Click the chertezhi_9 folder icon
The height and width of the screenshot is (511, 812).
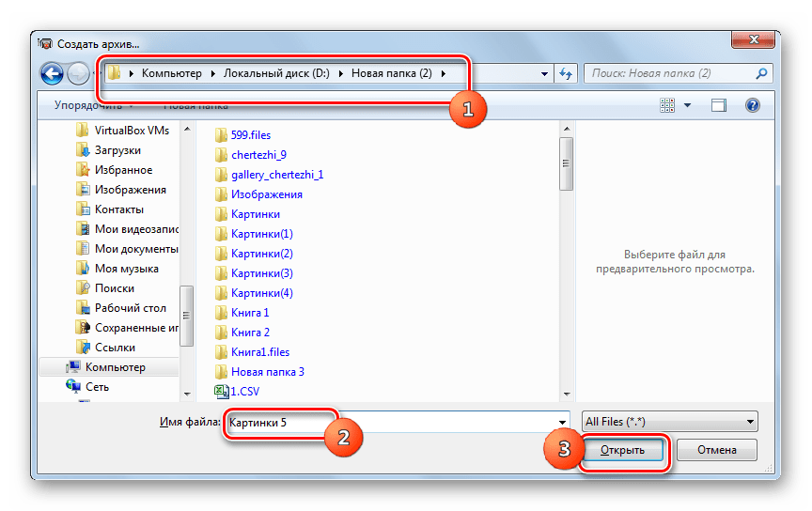tap(221, 155)
